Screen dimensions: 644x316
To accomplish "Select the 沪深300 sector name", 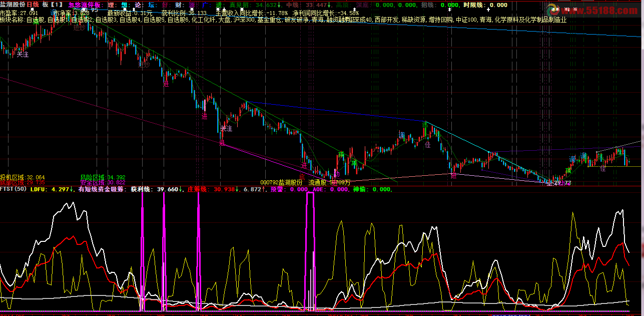I will click(243, 20).
